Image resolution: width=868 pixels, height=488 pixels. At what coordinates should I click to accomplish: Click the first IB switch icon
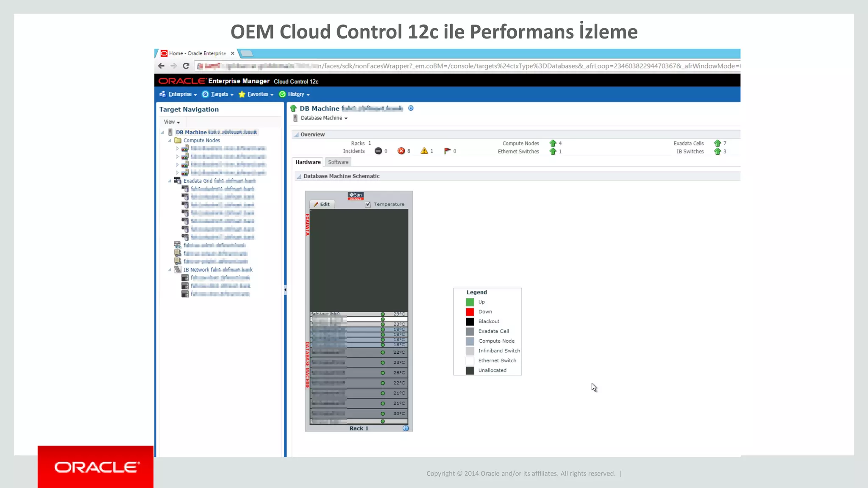click(185, 278)
